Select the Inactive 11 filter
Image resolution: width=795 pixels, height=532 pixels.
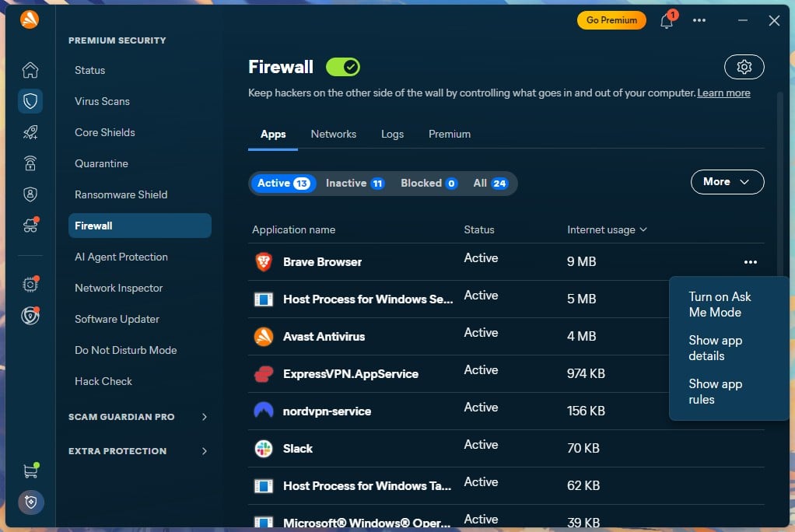click(355, 183)
